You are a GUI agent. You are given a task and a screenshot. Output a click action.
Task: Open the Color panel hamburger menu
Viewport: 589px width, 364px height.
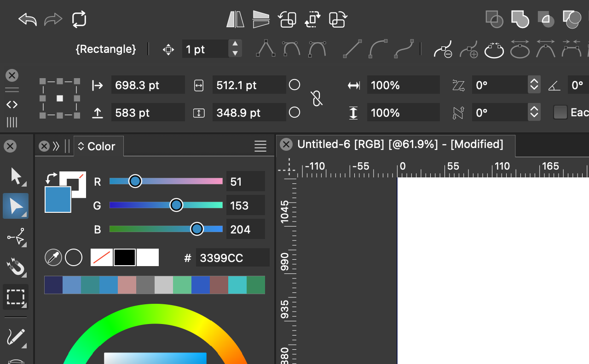point(260,146)
